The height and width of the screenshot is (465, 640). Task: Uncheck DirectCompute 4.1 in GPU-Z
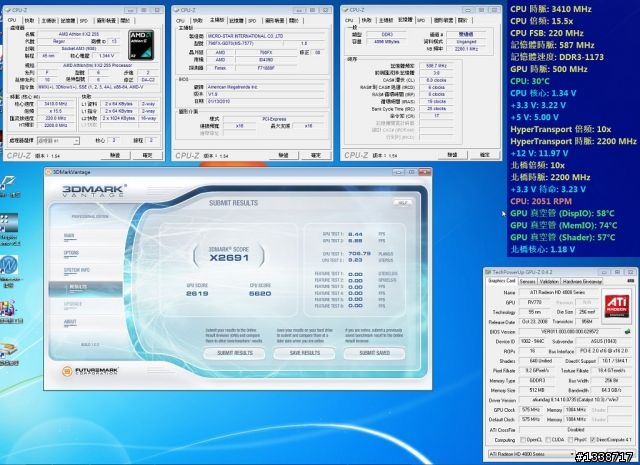593,440
